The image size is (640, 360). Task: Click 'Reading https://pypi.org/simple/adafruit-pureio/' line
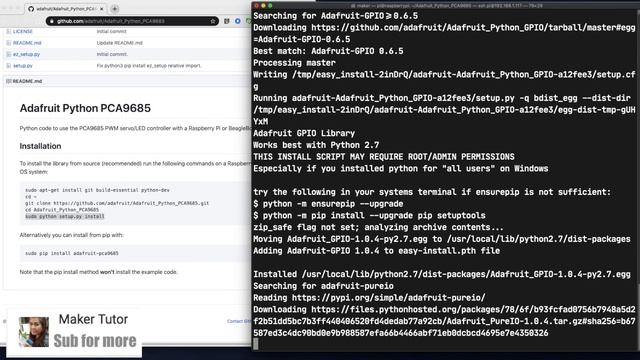pyautogui.click(x=369, y=298)
